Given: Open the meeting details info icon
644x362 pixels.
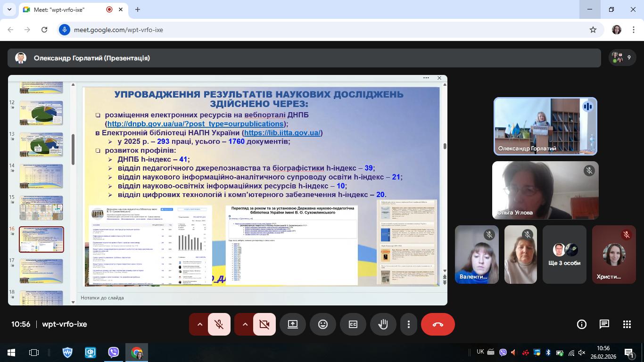Looking at the screenshot, I should 581,324.
